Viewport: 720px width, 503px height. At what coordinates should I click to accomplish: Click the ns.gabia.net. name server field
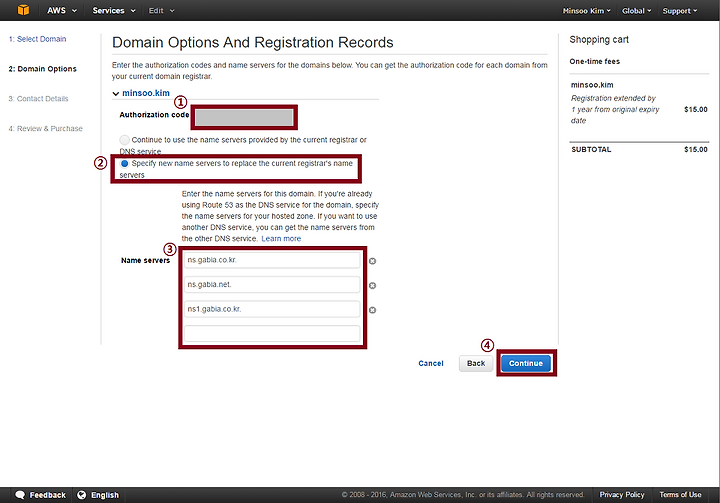coord(272,285)
